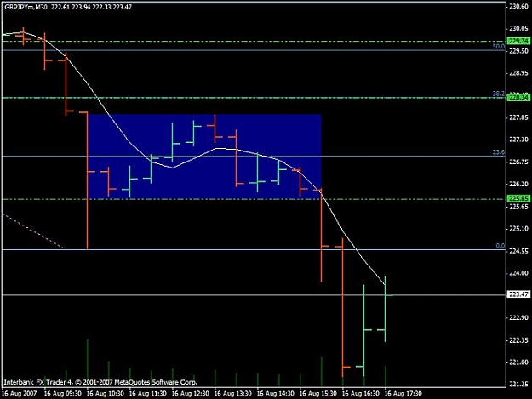Select the 225.85 green price label
This screenshot has height=399, width=532.
point(518,199)
